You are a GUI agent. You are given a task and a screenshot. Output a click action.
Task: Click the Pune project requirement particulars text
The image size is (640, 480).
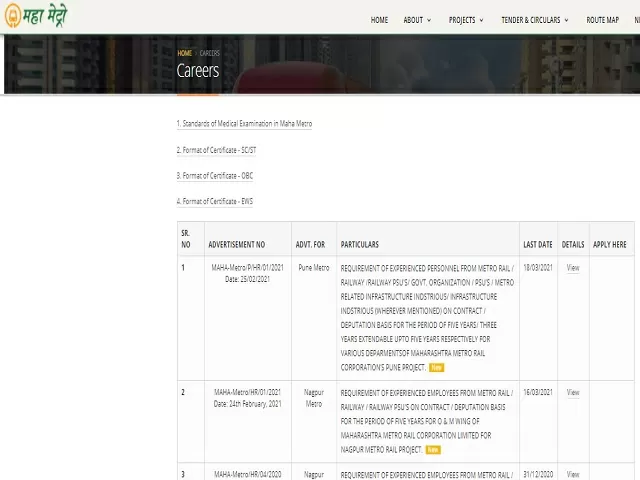pos(427,318)
